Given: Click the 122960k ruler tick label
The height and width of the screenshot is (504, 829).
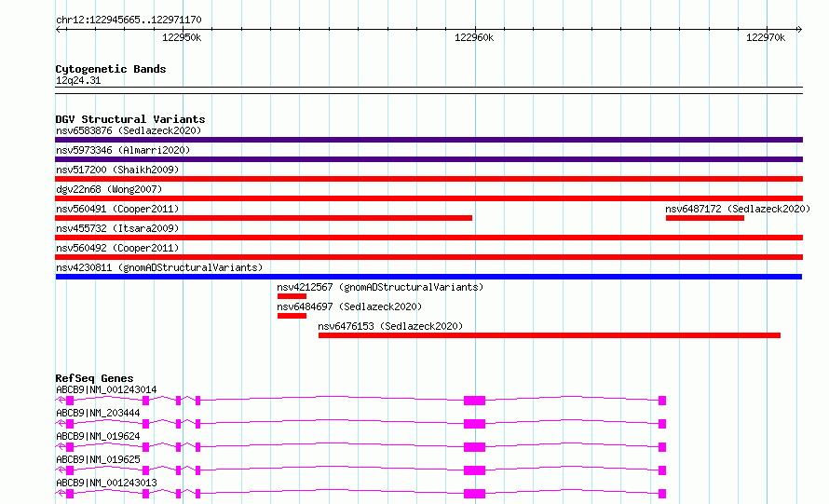Looking at the screenshot, I should pos(474,37).
